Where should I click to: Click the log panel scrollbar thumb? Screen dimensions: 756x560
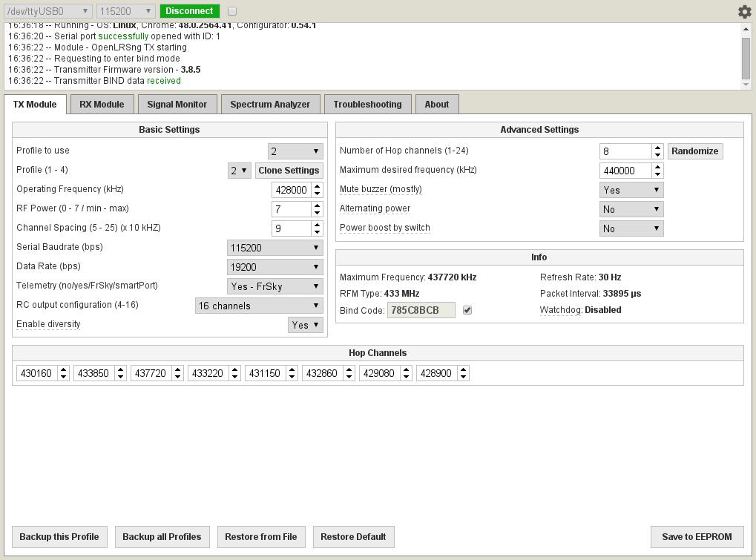tap(746, 58)
